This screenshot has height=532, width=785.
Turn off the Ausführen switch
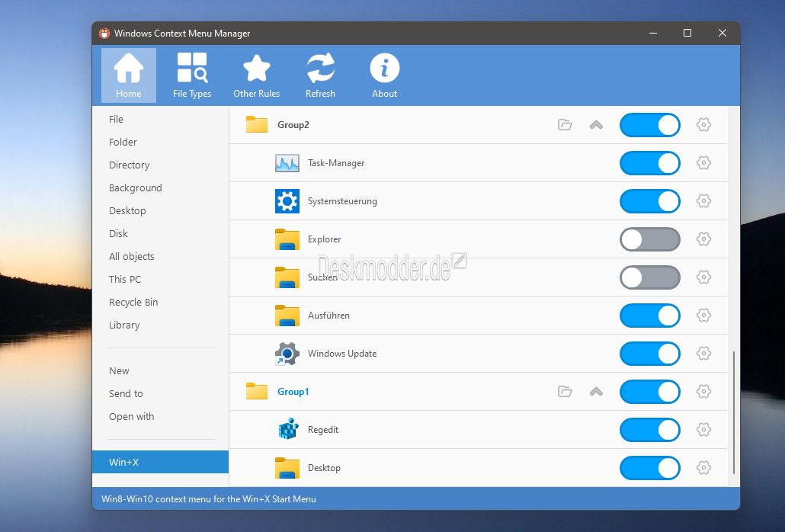pos(650,316)
